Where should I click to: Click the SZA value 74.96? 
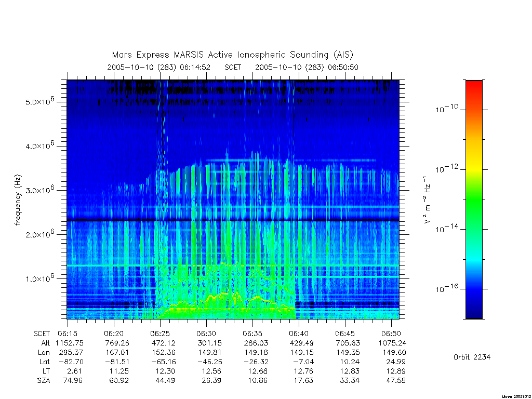pyautogui.click(x=73, y=381)
